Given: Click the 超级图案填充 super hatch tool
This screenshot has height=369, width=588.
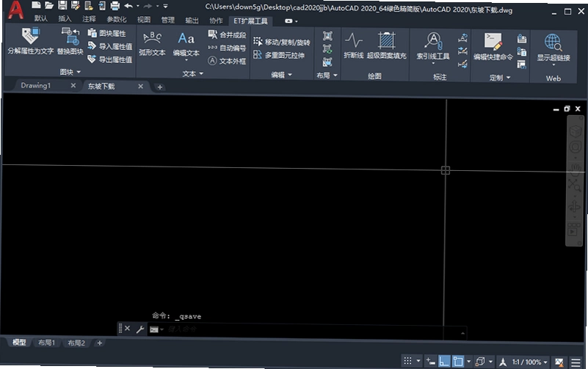Looking at the screenshot, I should [387, 45].
